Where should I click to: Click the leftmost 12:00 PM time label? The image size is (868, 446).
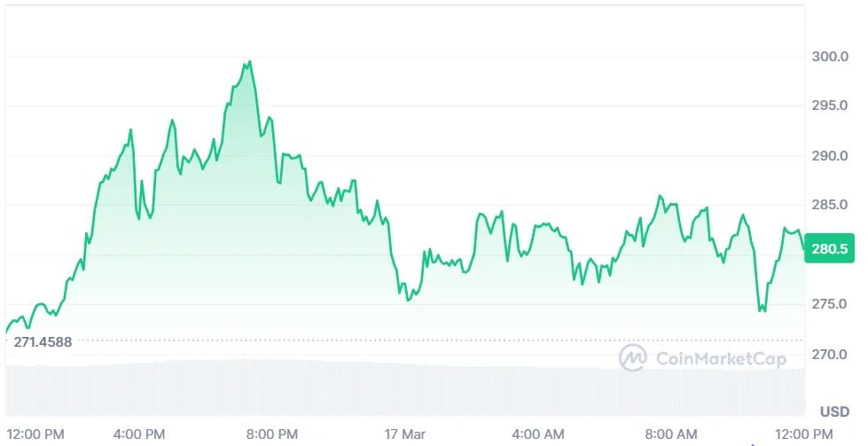(x=35, y=434)
